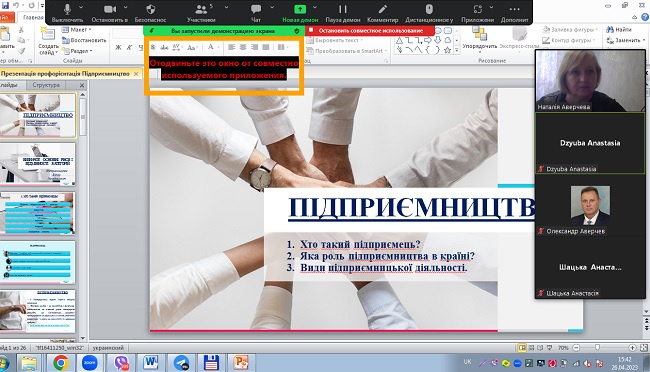Open the Раздел section dropdown
The height and width of the screenshot is (372, 650).
(77, 51)
